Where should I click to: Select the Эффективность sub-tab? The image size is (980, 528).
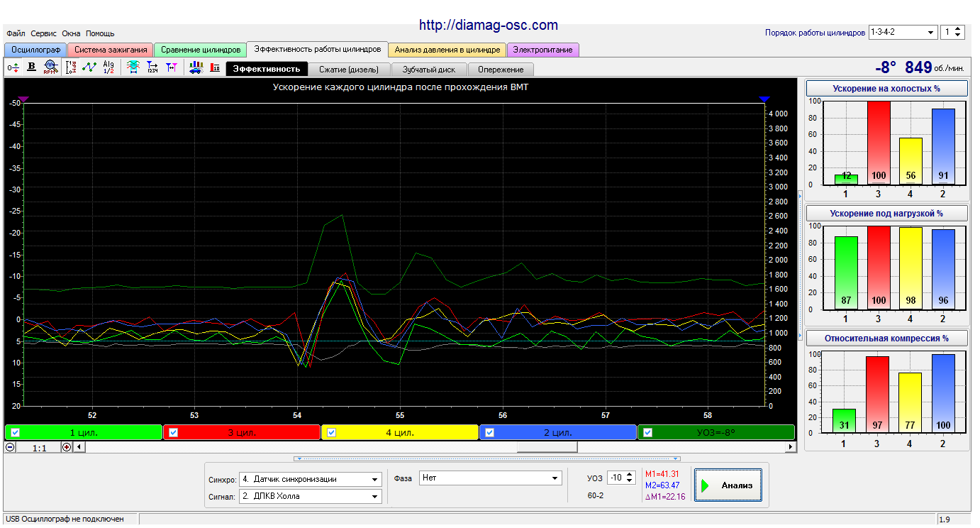coord(267,69)
